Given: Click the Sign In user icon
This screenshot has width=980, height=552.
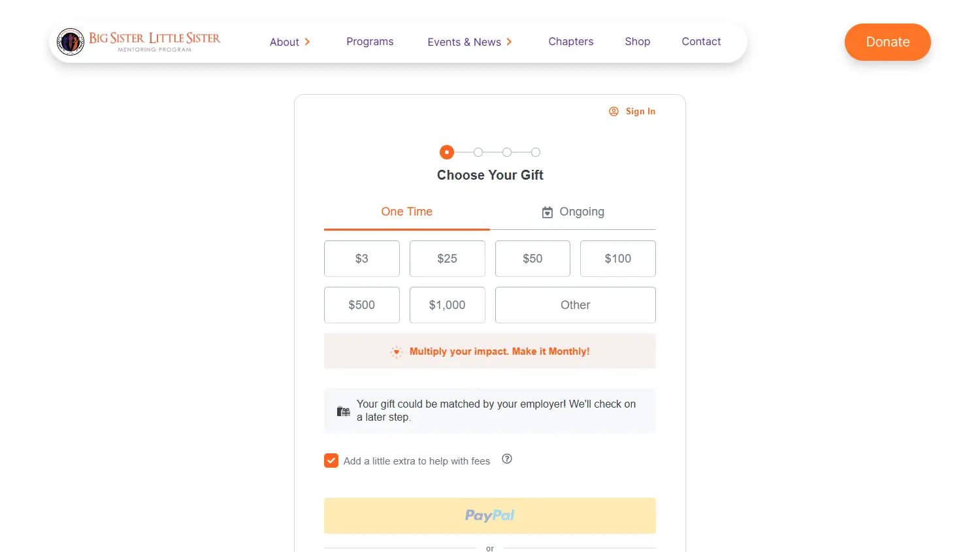Looking at the screenshot, I should click(x=613, y=112).
